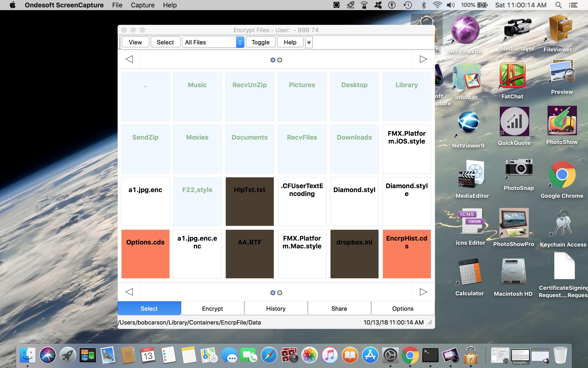Viewport: 588px width, 368px height.
Task: Click the Help toolbar button
Action: 290,42
